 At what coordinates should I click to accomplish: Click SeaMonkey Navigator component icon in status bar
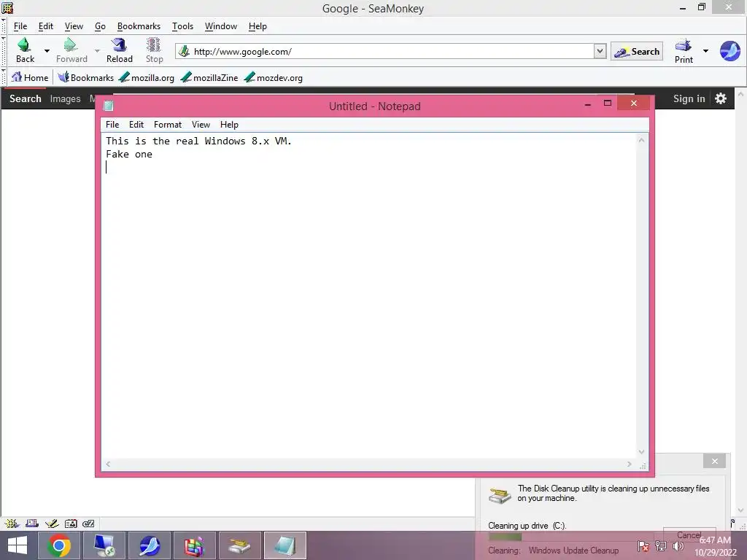pos(12,524)
